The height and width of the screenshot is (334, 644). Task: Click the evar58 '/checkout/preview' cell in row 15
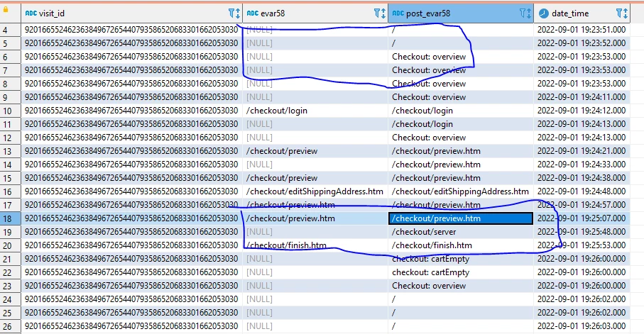(x=315, y=178)
